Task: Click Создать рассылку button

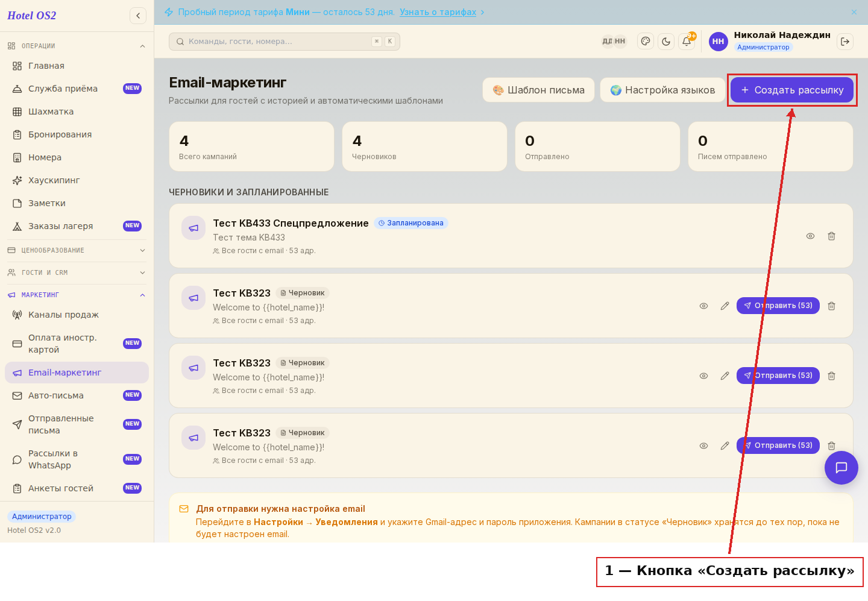Action: point(792,90)
